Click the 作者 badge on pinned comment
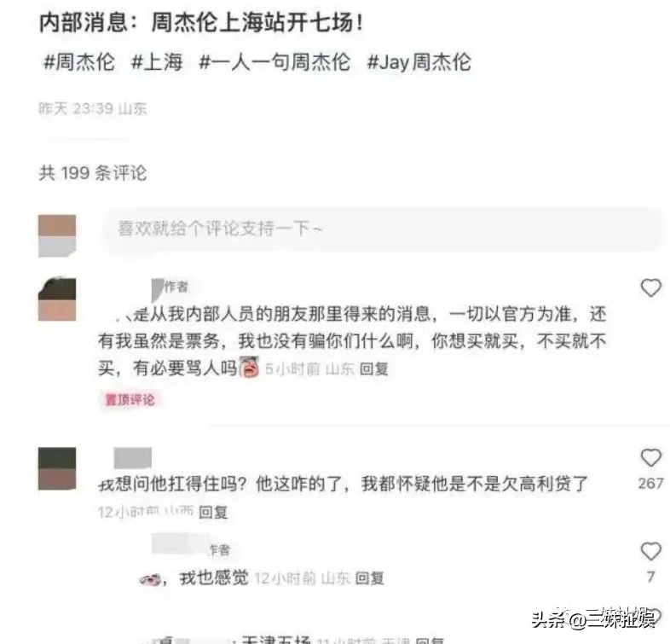The width and height of the screenshot is (670, 644). point(176,287)
